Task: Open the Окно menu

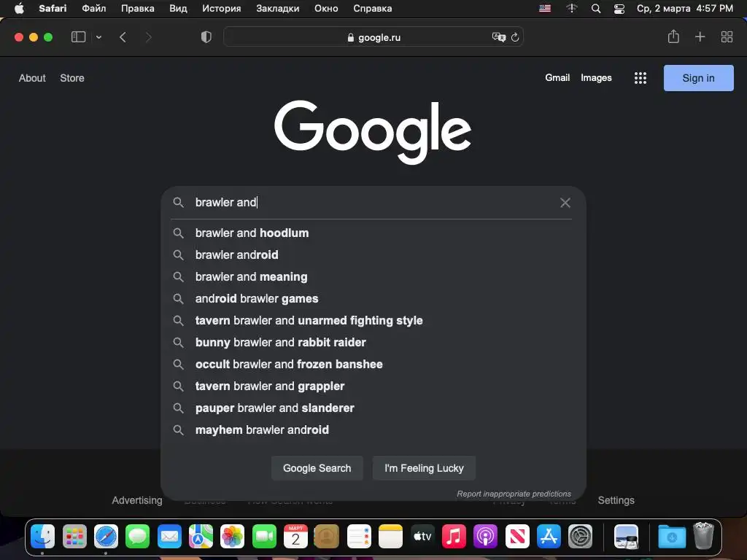Action: pos(326,9)
